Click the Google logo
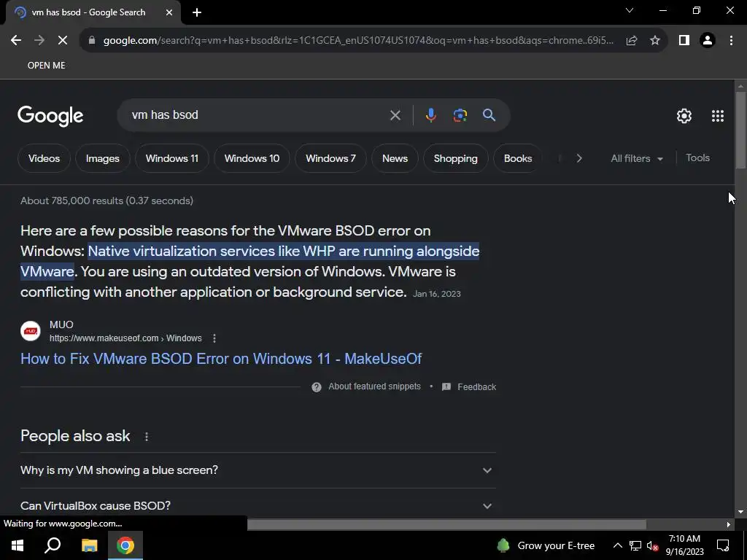Viewport: 747px width, 560px height. pyautogui.click(x=50, y=116)
